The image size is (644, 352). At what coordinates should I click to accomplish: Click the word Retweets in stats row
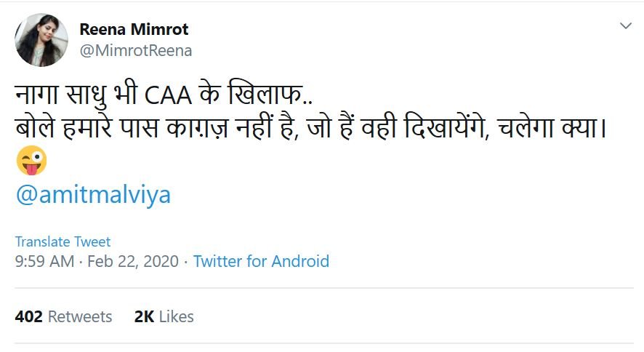tap(80, 316)
